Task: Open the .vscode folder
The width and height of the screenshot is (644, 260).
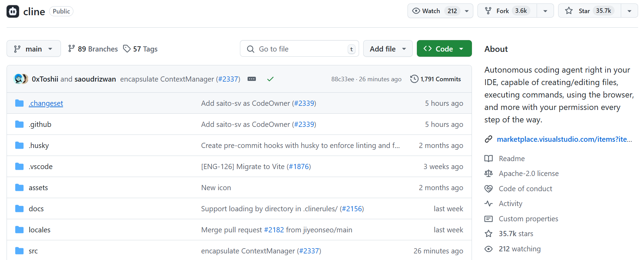Action: point(41,167)
